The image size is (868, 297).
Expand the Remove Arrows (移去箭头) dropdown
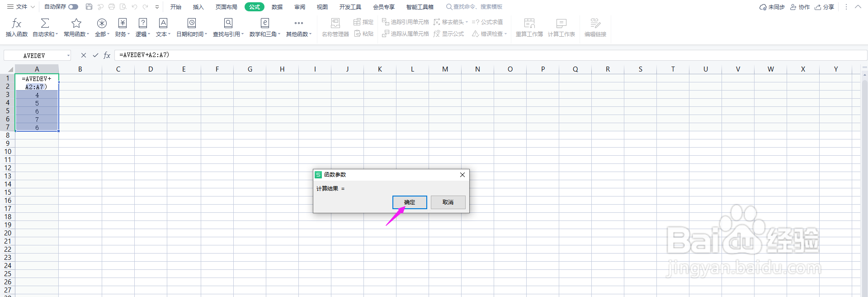click(467, 22)
